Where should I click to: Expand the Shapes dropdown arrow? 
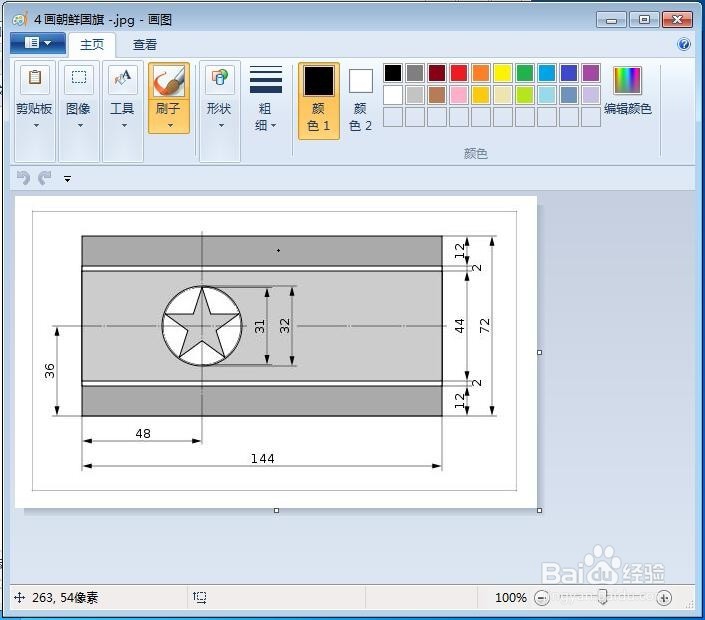[x=221, y=125]
